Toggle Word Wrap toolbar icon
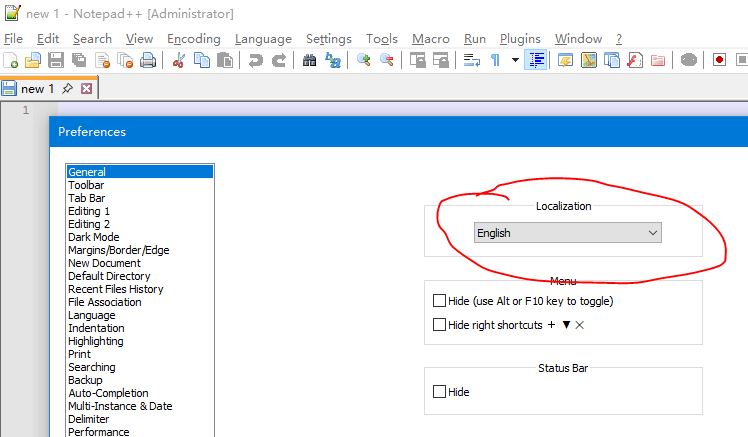 click(472, 61)
